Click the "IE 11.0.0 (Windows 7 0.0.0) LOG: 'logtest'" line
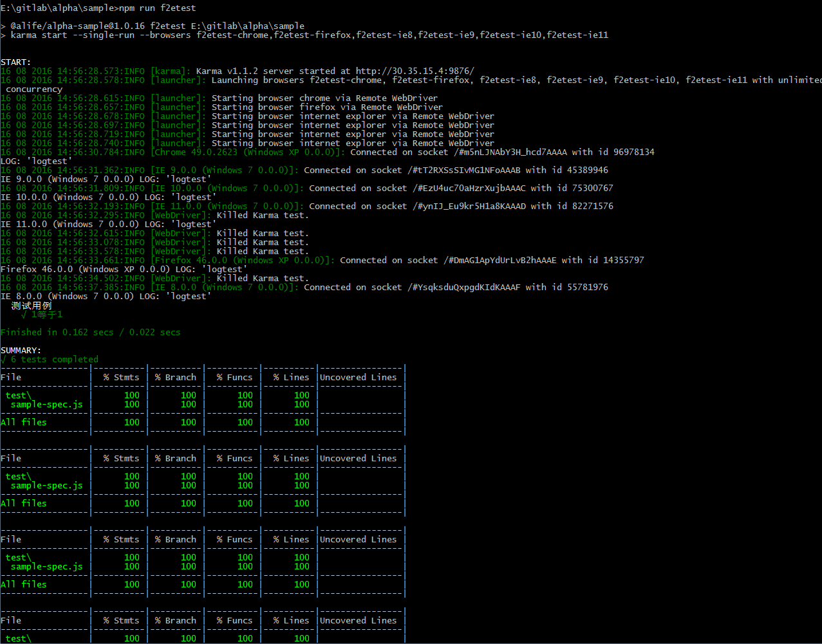 (109, 224)
